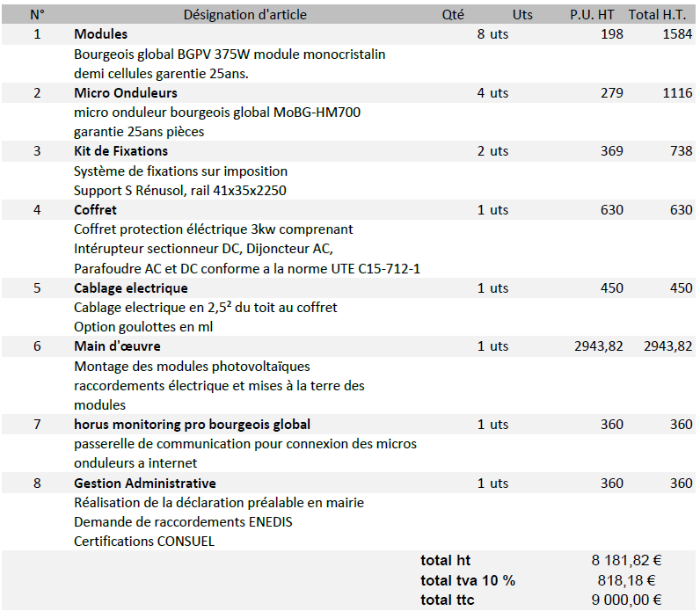Select the "Qté" column header
Image resolution: width=700 pixels, height=611 pixels.
[x=453, y=15]
